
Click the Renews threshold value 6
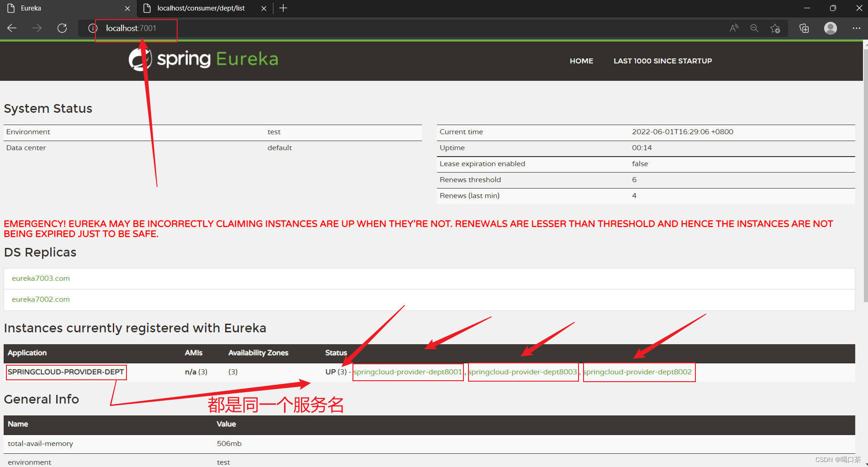click(x=634, y=180)
